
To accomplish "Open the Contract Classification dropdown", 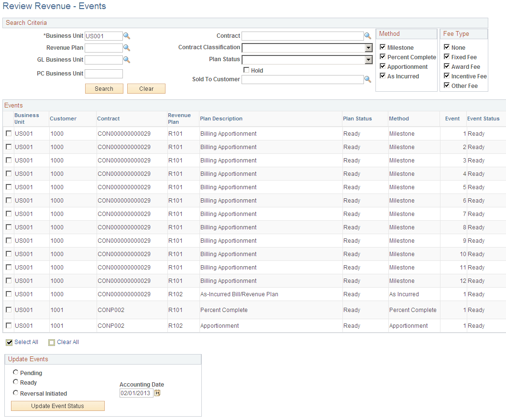I will tap(368, 47).
